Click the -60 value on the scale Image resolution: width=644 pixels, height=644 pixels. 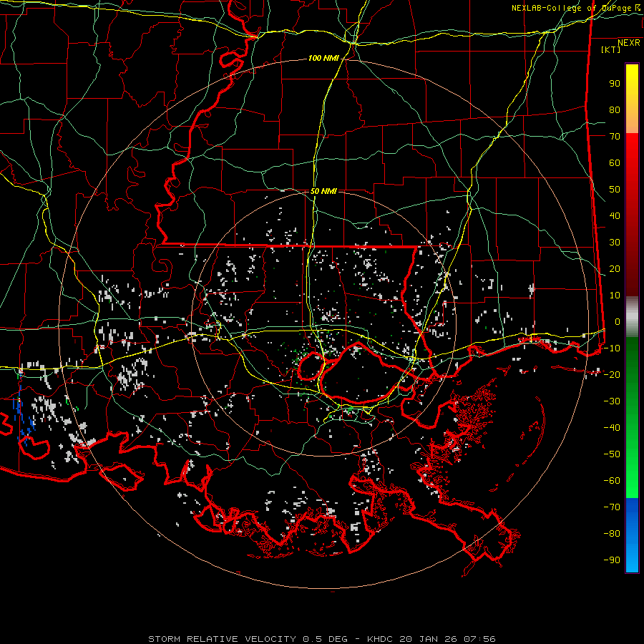(x=612, y=481)
